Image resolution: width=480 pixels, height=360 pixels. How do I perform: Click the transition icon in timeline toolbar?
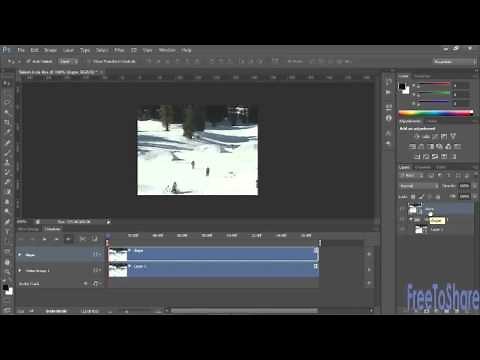pyautogui.click(x=95, y=239)
